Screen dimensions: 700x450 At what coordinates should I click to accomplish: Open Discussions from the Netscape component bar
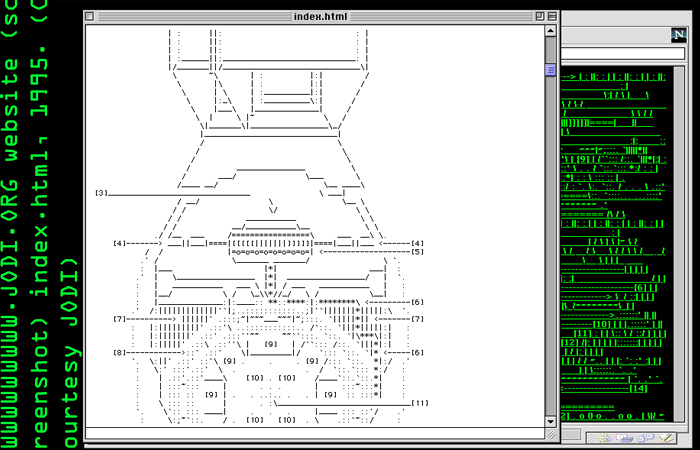click(646, 438)
